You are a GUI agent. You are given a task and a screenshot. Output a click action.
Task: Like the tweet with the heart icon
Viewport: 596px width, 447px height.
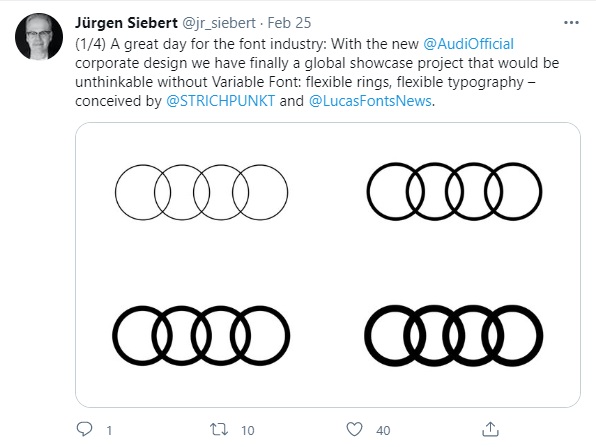[x=354, y=430]
